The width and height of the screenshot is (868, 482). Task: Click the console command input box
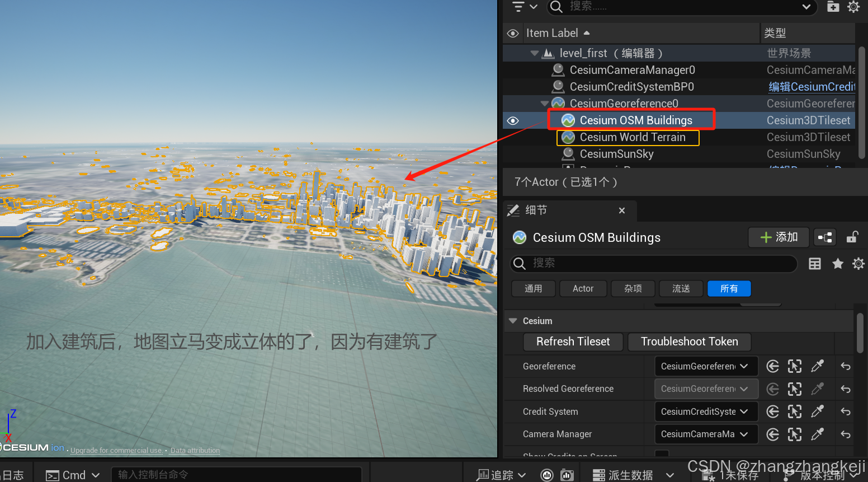tap(237, 475)
